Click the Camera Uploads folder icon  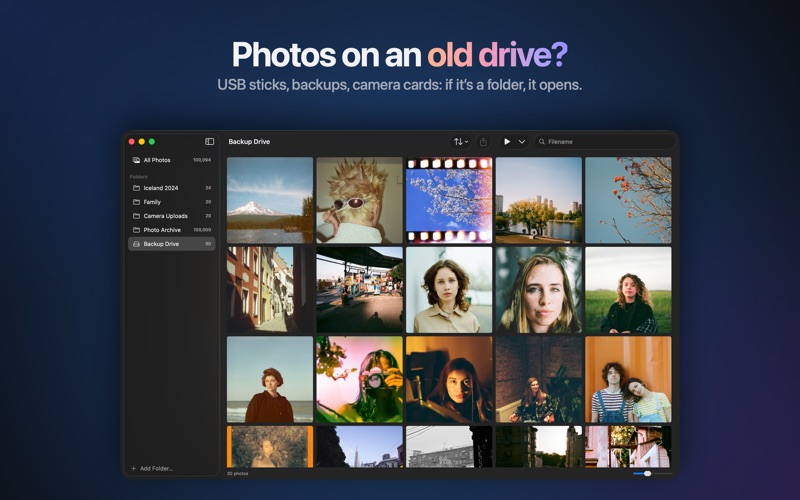[x=136, y=216]
